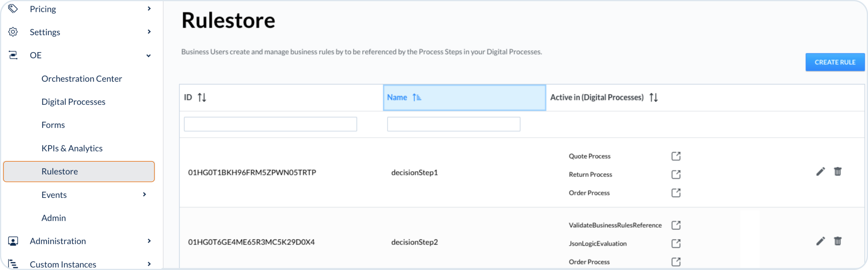Screen dimensions: 868x270
Task: Open KPIs & Analytics page
Action: click(72, 148)
